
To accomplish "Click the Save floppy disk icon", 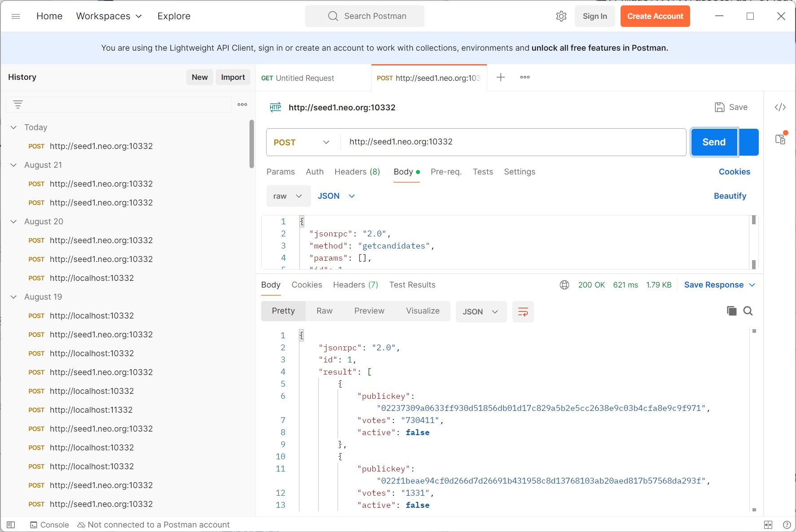I will (719, 107).
